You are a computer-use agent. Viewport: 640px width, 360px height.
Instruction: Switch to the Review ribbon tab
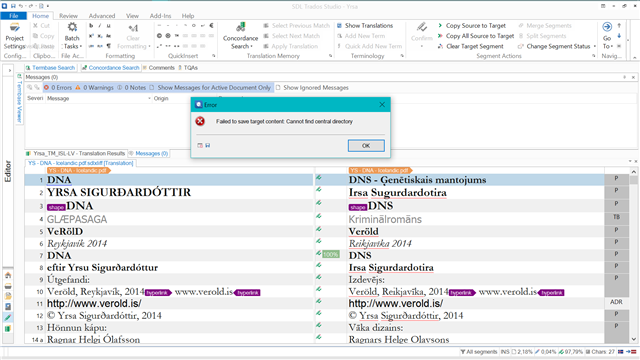(68, 16)
